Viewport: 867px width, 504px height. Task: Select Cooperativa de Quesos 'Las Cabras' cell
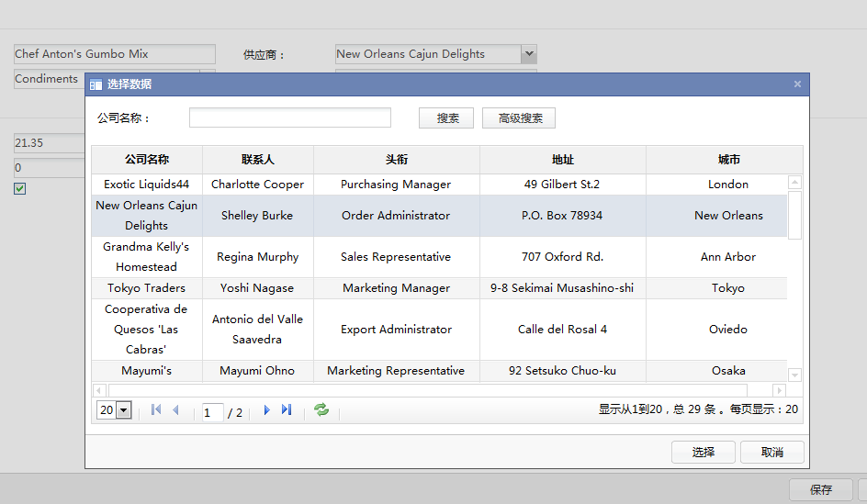pyautogui.click(x=147, y=330)
